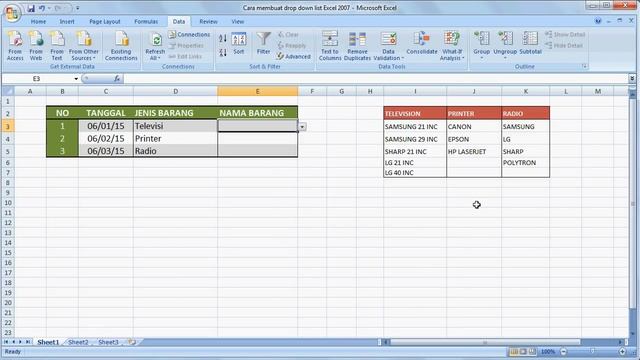Switch to Formulas tab
640x360 pixels.
[146, 22]
